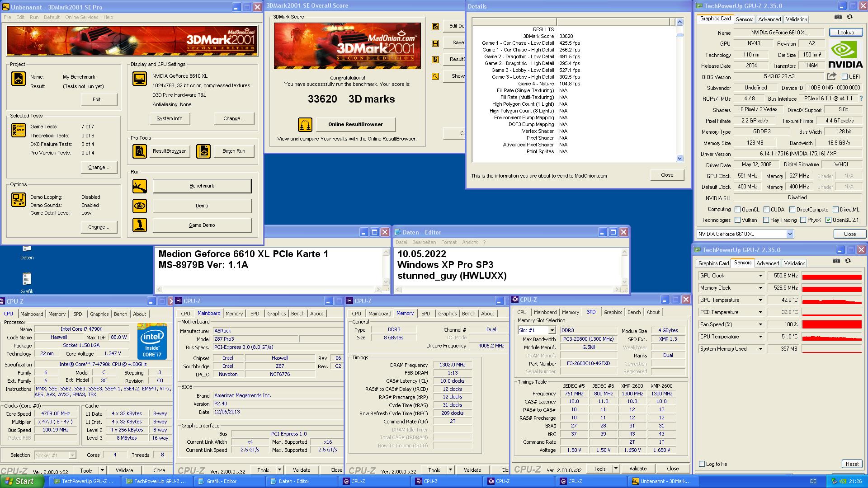The width and height of the screenshot is (868, 488).
Task: Click the Options icon in 3DMark
Action: point(19,200)
